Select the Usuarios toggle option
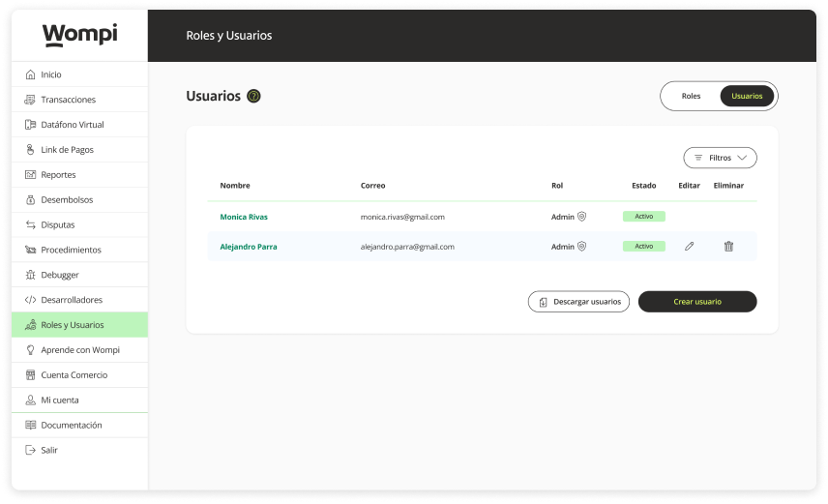 747,96
